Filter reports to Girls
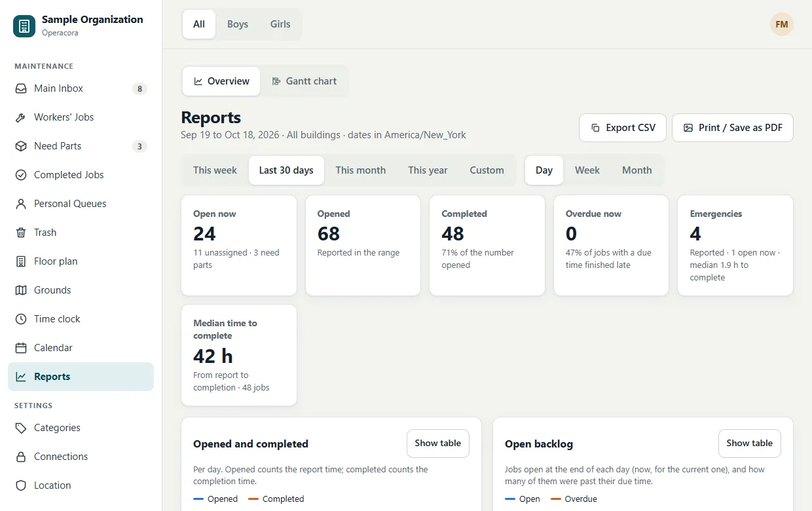 [280, 24]
